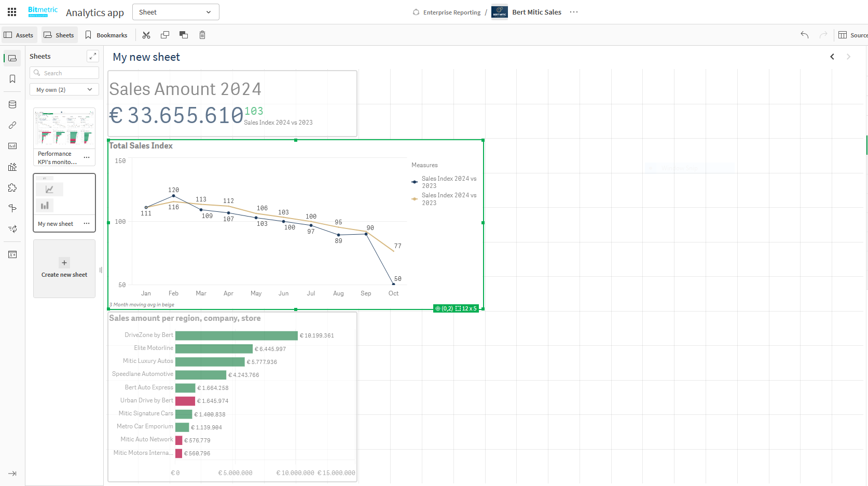Viewport: 868px width, 486px height.
Task: Open the app launcher grid icon
Action: (x=12, y=12)
